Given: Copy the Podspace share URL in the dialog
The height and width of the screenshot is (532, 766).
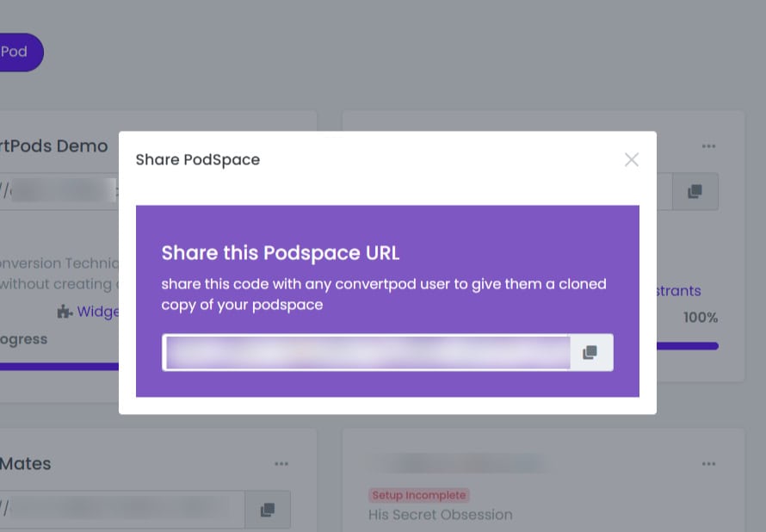Looking at the screenshot, I should tap(590, 352).
